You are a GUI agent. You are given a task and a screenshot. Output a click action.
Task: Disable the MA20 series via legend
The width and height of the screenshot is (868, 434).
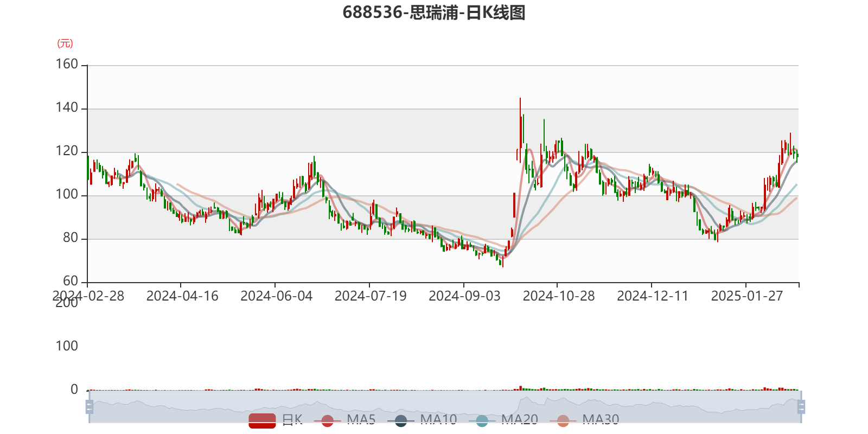tap(503, 420)
